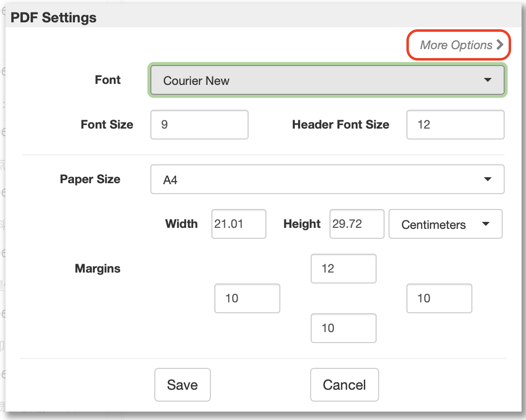Expand the Paper Size dropdown showing A4
The height and width of the screenshot is (420, 526).
tap(328, 180)
